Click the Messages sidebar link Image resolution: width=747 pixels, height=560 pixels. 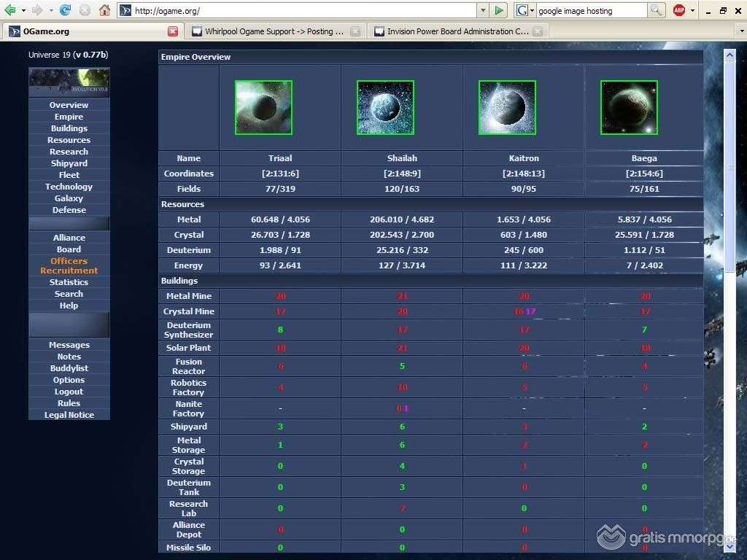69,345
